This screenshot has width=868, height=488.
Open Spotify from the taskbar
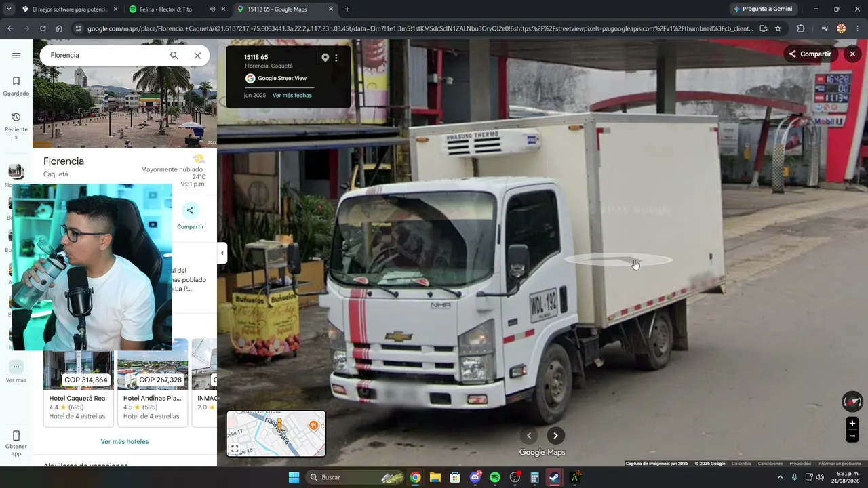[495, 477]
